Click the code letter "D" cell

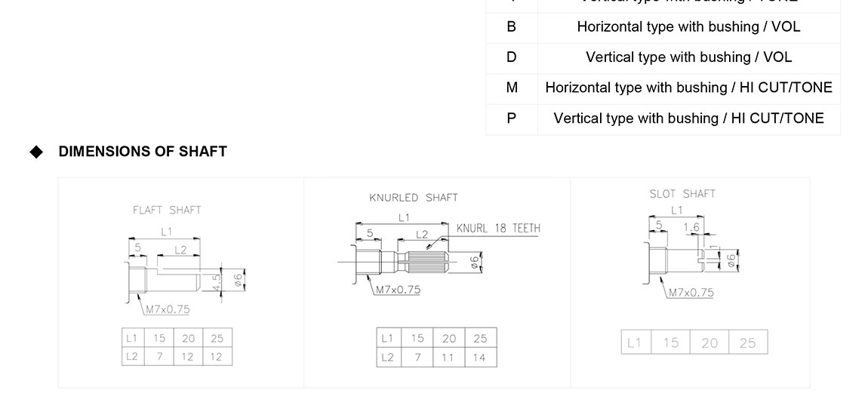(512, 57)
